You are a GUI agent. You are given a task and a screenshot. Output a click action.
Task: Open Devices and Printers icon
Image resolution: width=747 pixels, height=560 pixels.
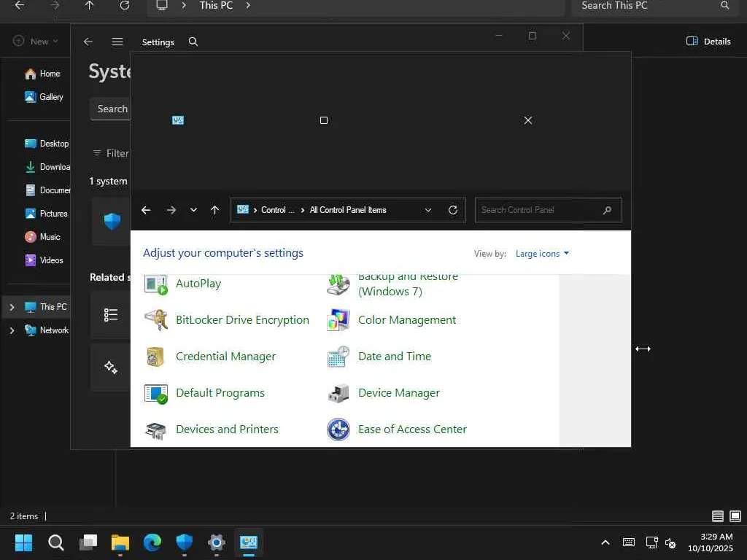pos(156,429)
